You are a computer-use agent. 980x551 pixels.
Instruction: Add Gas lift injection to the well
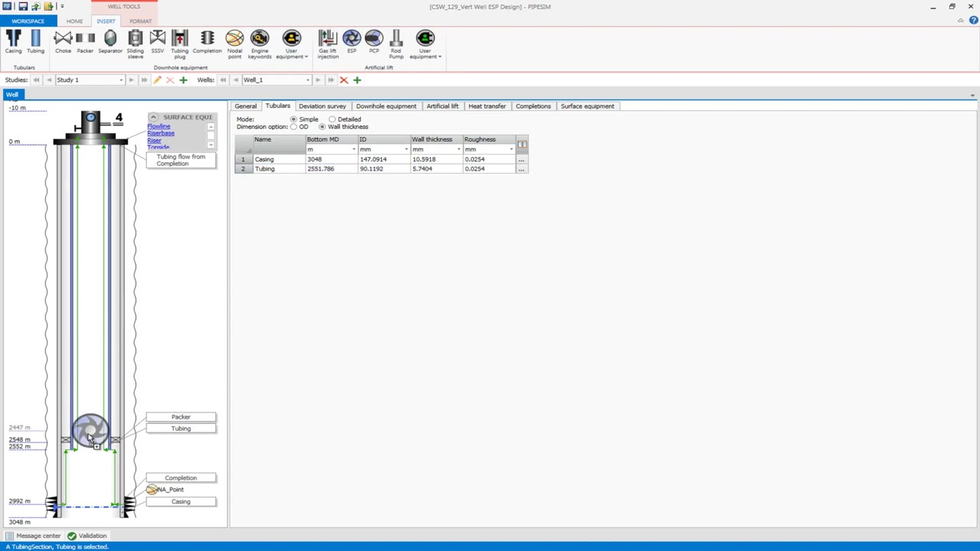328,38
